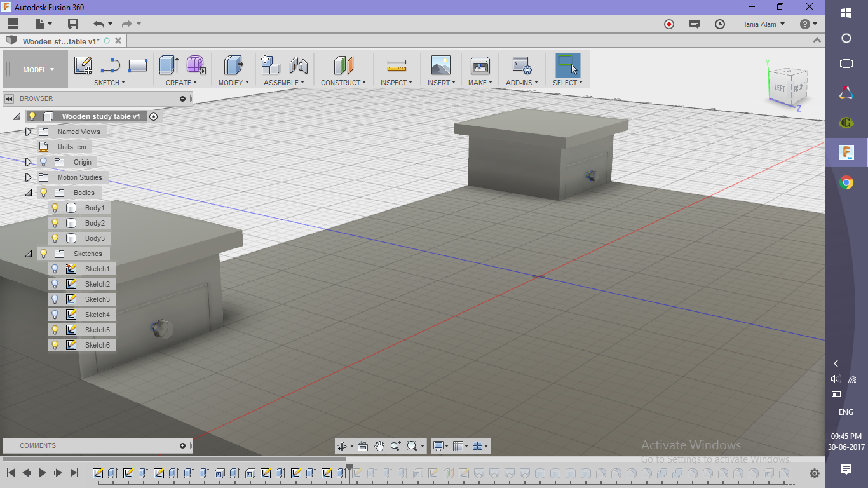Click the Insert decal image icon
This screenshot has height=488, width=868.
coord(440,65)
